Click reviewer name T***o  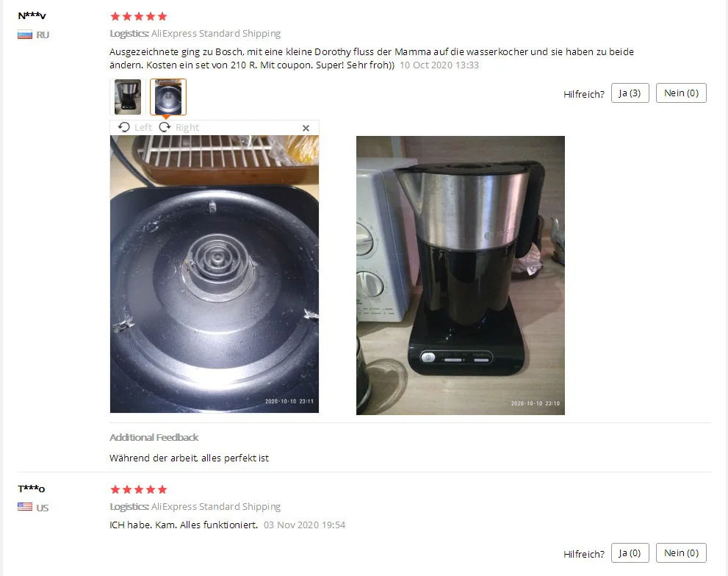31,489
